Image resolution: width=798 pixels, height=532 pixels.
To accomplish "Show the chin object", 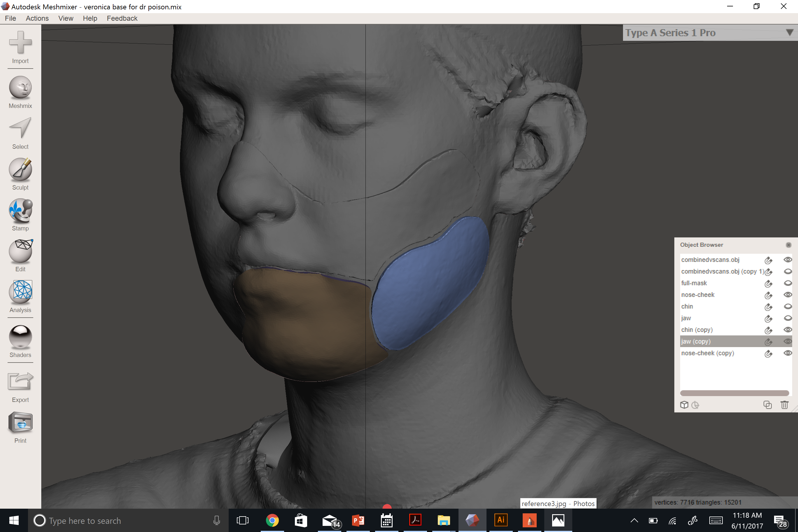I will (788, 306).
